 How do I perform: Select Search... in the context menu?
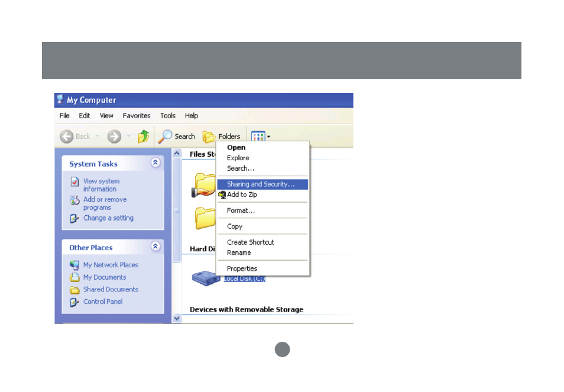coord(262,169)
